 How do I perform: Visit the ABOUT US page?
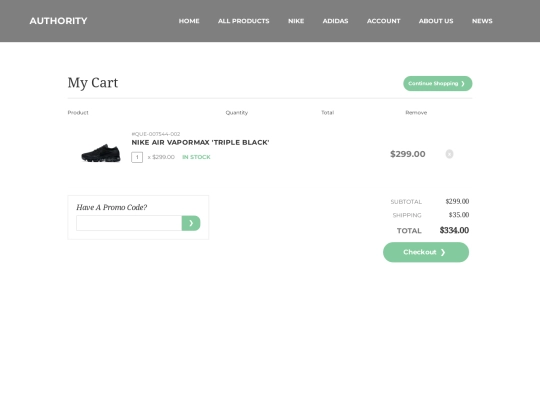coord(436,21)
